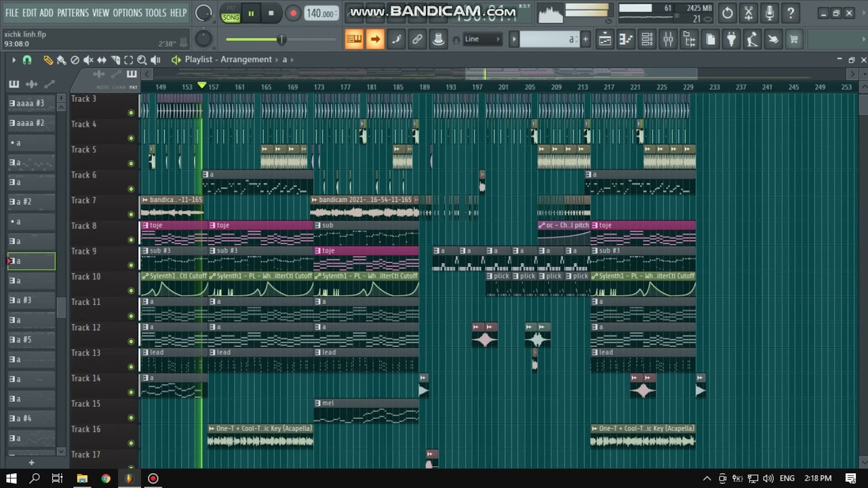The width and height of the screenshot is (868, 488).
Task: Add new pattern with plus button
Action: [585, 39]
